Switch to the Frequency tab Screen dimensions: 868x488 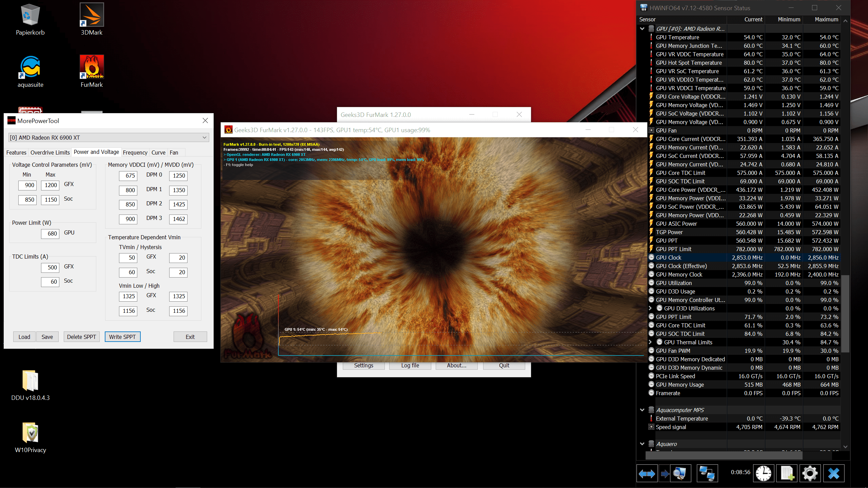pyautogui.click(x=135, y=152)
